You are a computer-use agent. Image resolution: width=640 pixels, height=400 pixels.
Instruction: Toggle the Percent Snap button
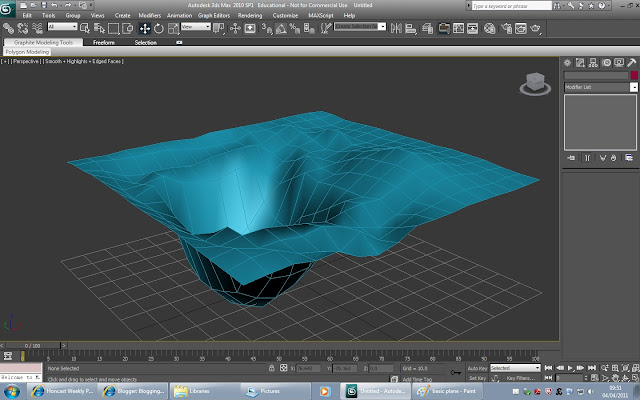(x=295, y=28)
